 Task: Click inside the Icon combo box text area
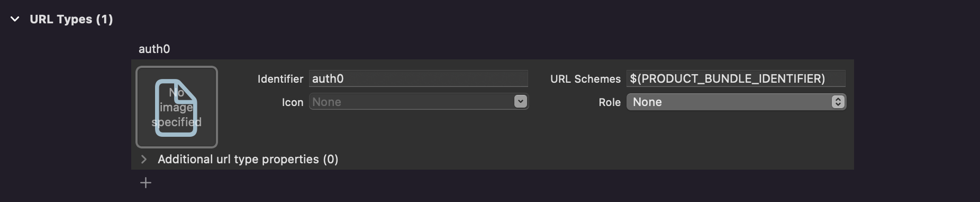click(411, 102)
